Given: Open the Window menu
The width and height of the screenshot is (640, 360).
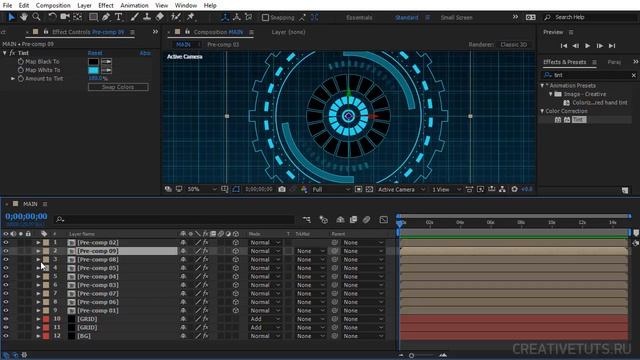Looking at the screenshot, I should (x=186, y=5).
